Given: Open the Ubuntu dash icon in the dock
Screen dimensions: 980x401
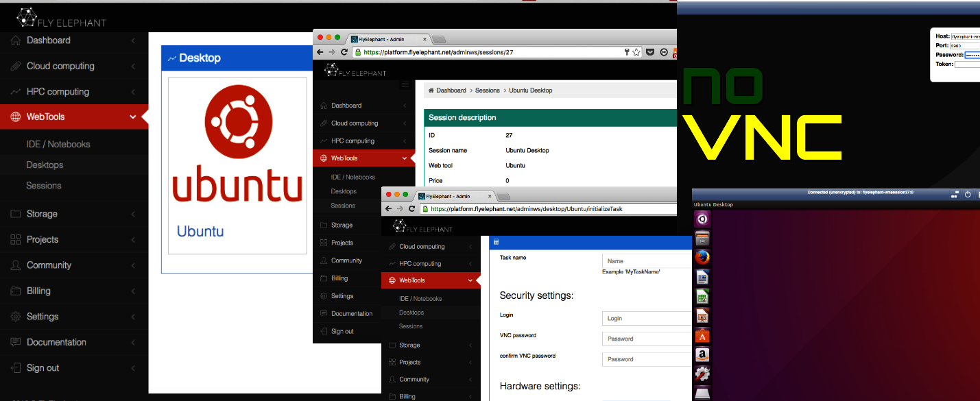Looking at the screenshot, I should point(702,219).
